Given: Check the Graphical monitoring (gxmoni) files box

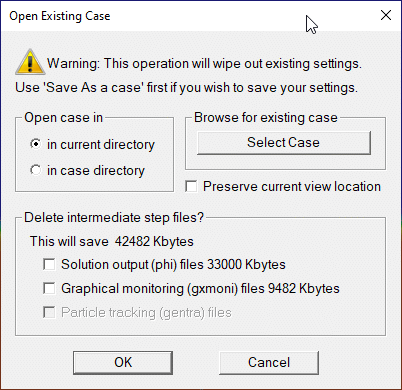Looking at the screenshot, I should pyautogui.click(x=49, y=288).
